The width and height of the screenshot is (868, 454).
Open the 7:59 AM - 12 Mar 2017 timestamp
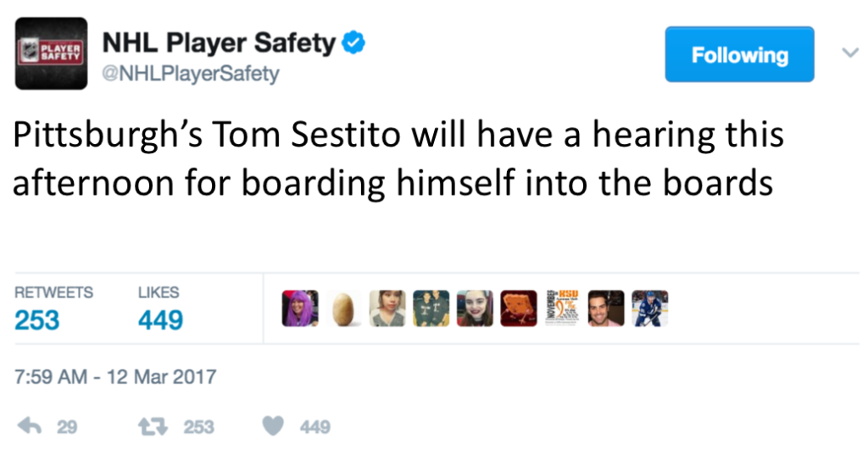(116, 377)
